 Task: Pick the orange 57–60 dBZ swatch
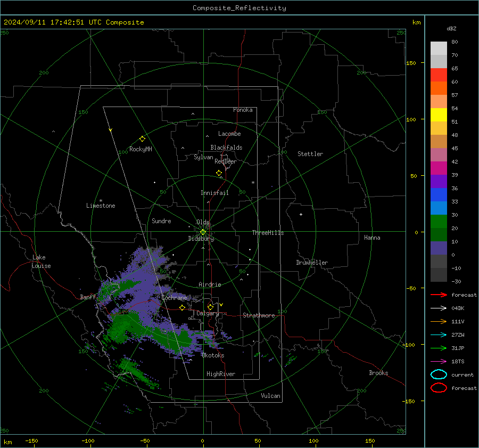(x=439, y=88)
